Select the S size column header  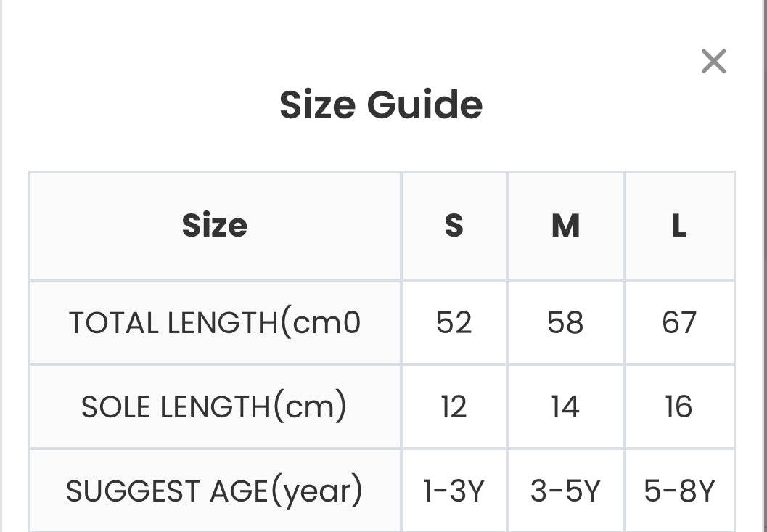coord(454,226)
